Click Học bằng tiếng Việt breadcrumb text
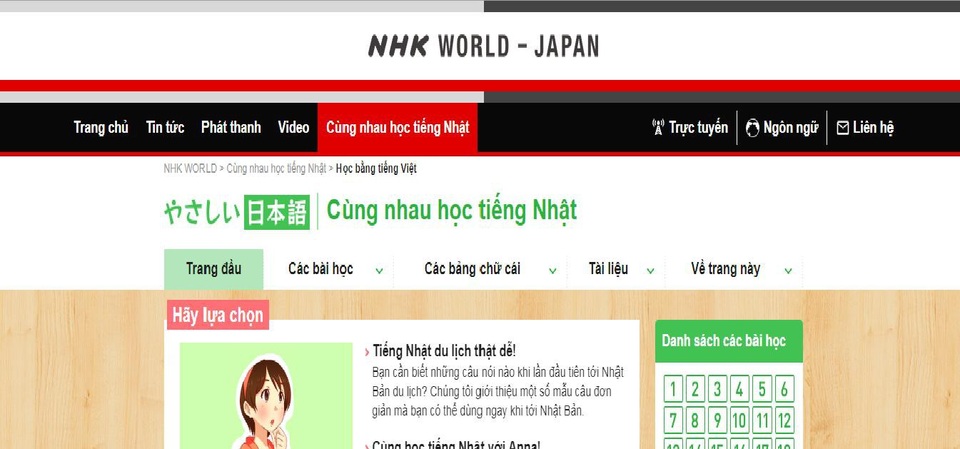960x449 pixels. 376,168
